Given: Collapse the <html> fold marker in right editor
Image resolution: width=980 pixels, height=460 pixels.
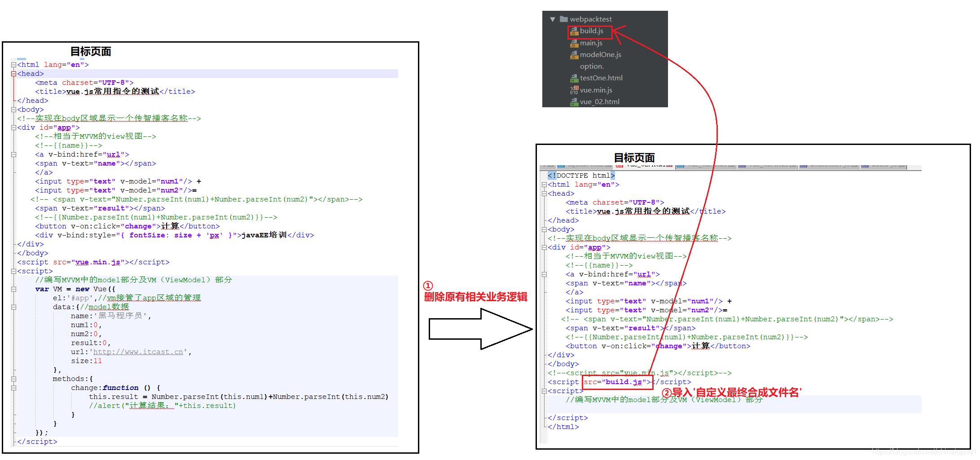Looking at the screenshot, I should point(544,185).
